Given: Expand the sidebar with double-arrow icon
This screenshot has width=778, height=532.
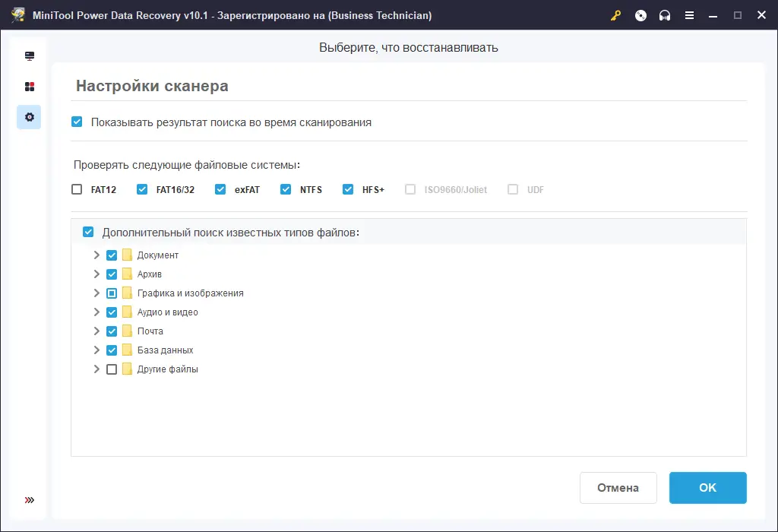Looking at the screenshot, I should (30, 500).
